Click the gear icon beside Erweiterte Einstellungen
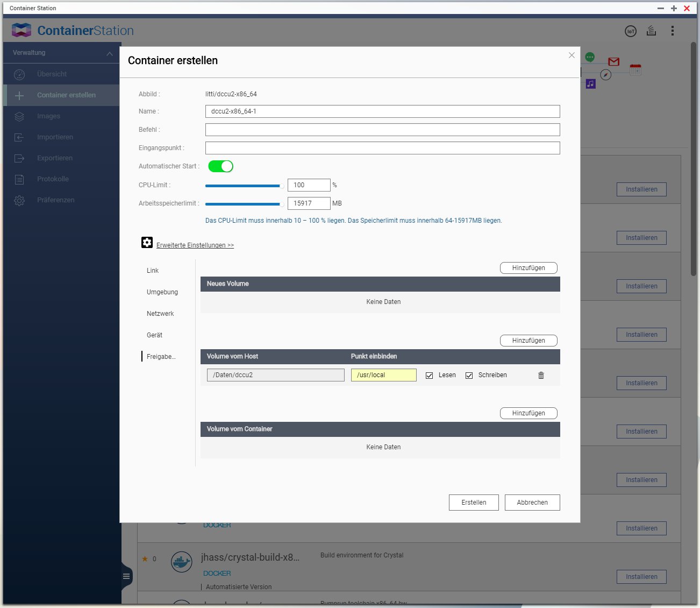The width and height of the screenshot is (700, 608). [147, 242]
